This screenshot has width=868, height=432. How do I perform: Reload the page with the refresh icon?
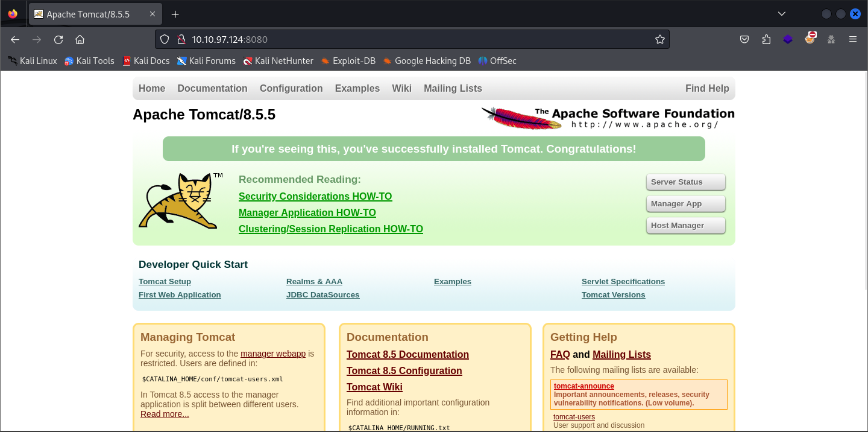58,39
